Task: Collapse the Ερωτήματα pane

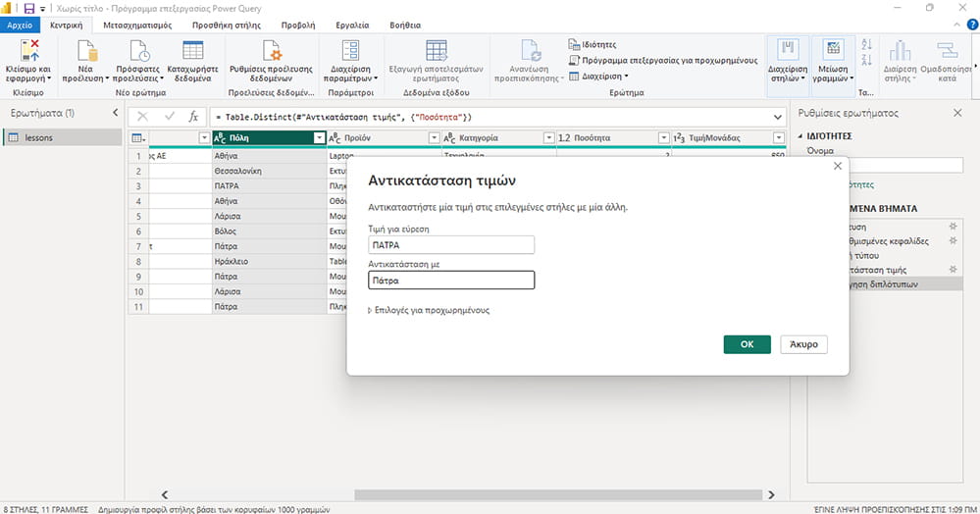Action: tap(115, 113)
